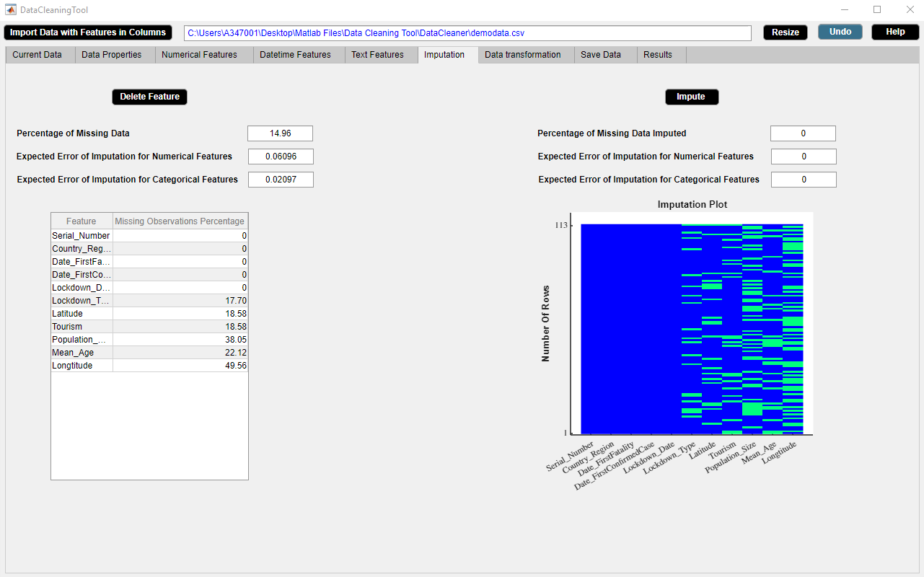
Task: Minimize the DataCleaningTool window
Action: (x=845, y=10)
